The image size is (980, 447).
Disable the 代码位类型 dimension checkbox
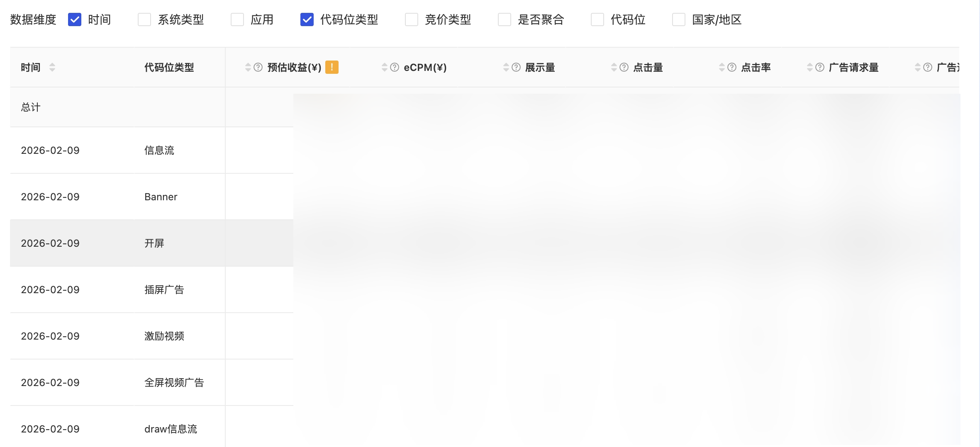(307, 19)
